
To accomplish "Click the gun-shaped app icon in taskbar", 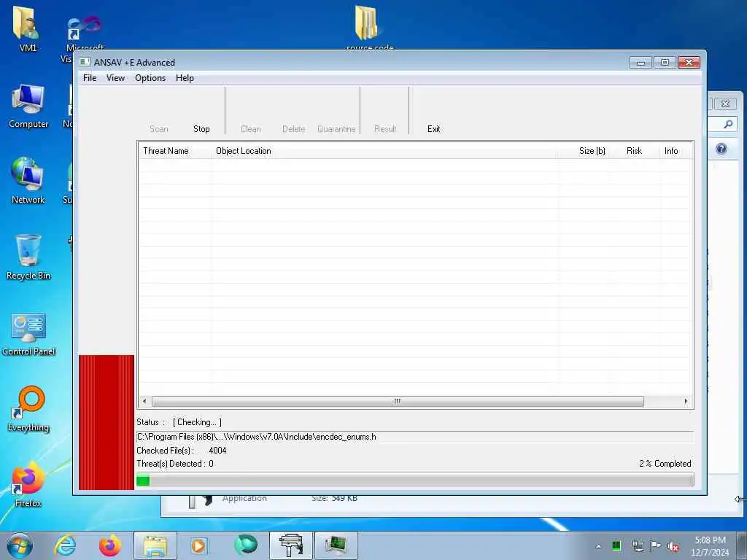I will (291, 545).
